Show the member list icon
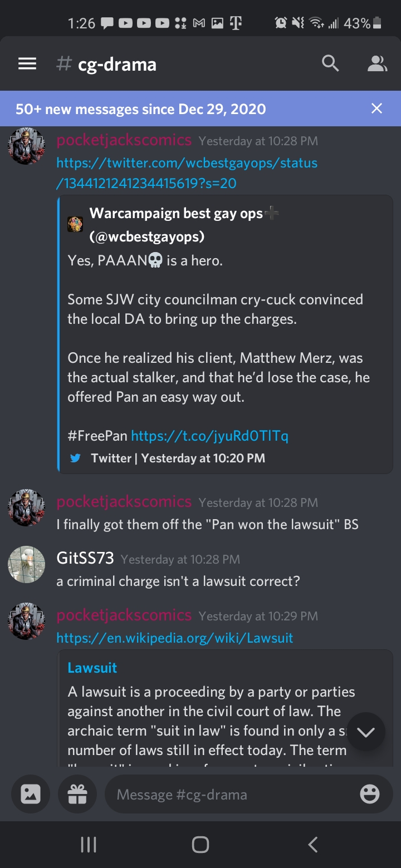Screen dimensions: 401x868 click(377, 64)
